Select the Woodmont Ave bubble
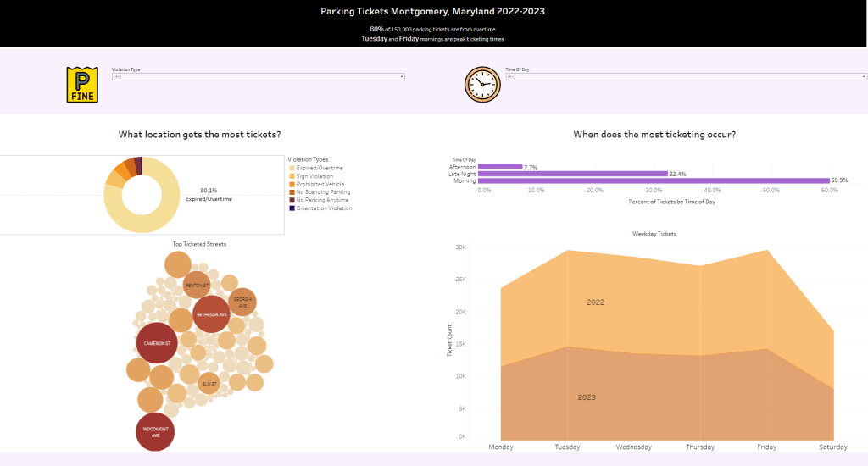Viewport: 868px width, 466px height. 161,432
